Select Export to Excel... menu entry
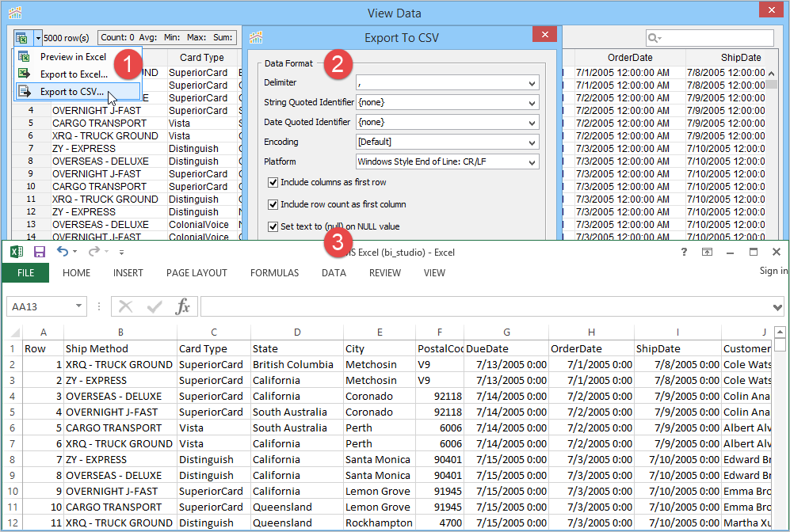The height and width of the screenshot is (532, 790). (x=74, y=74)
